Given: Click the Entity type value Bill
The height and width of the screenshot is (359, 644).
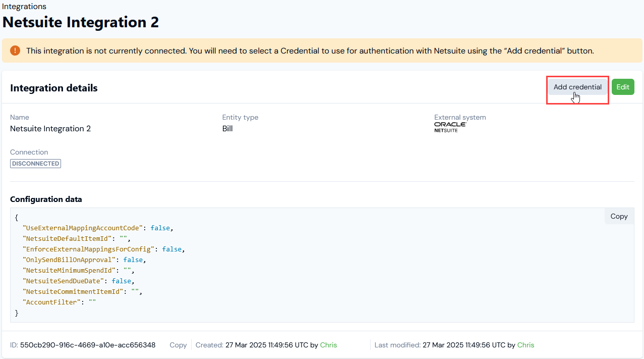Looking at the screenshot, I should [227, 129].
